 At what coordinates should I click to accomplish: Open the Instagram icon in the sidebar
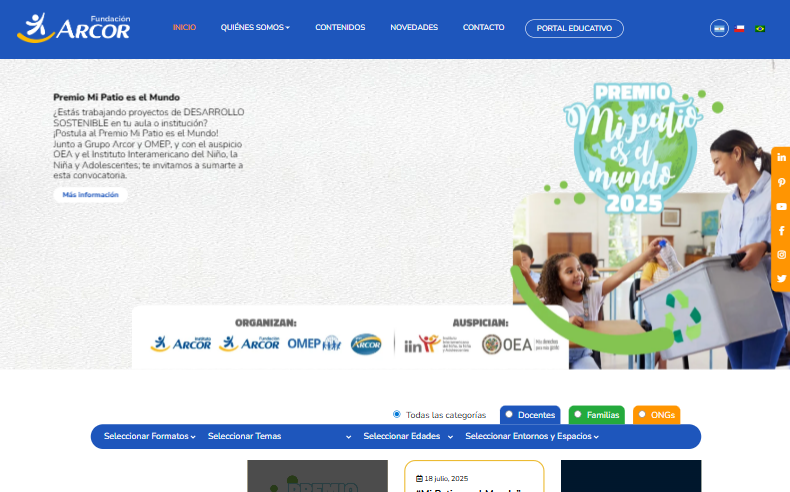click(781, 255)
